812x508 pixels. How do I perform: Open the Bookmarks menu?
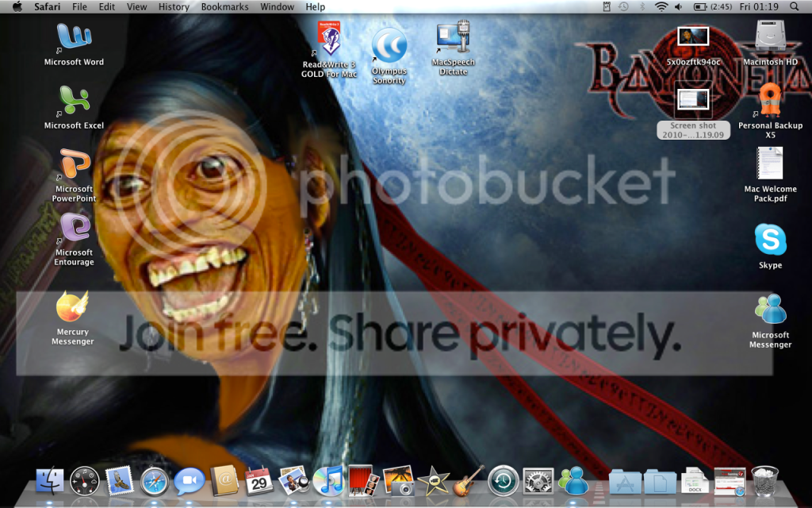click(224, 6)
